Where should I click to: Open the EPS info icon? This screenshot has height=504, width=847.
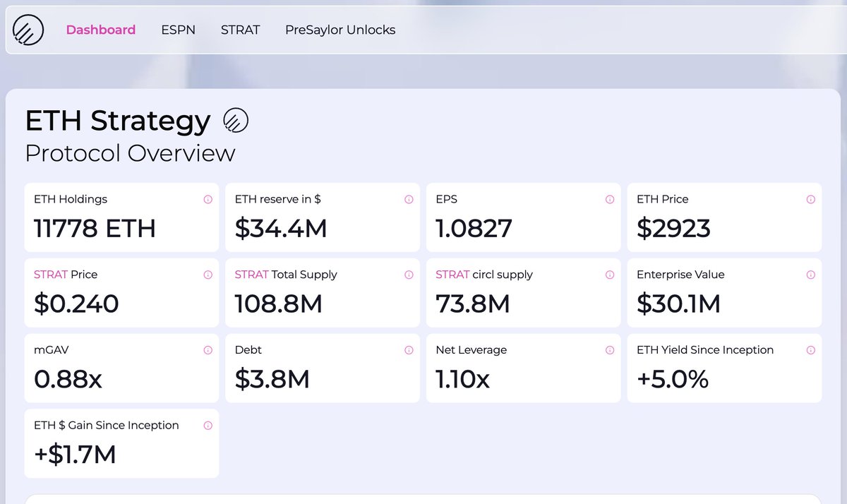click(609, 200)
